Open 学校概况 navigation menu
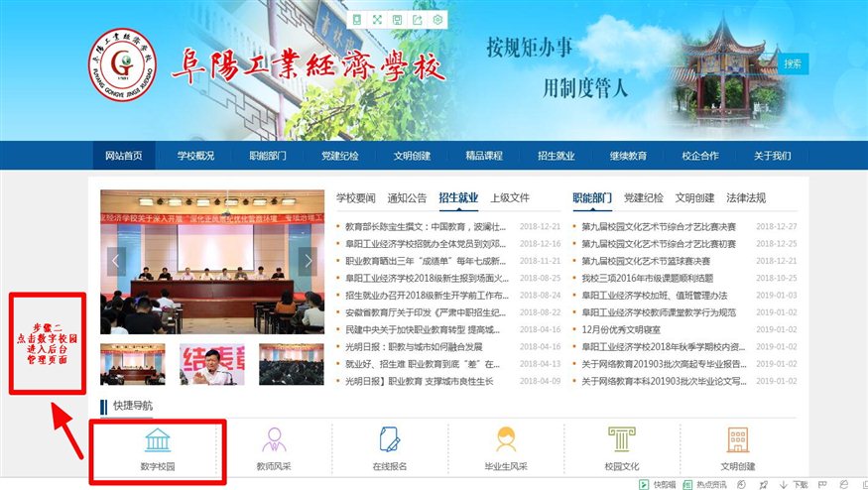 (x=195, y=156)
